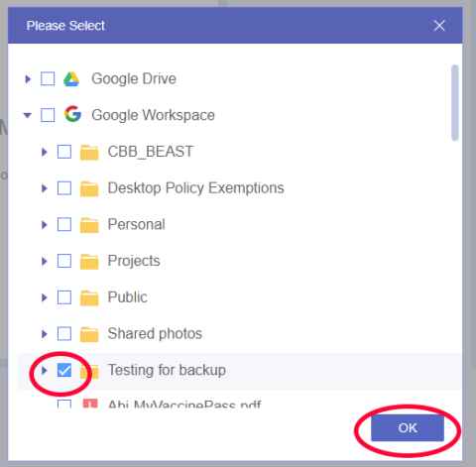Select the Shared photos folder label
The image size is (476, 467).
(155, 333)
